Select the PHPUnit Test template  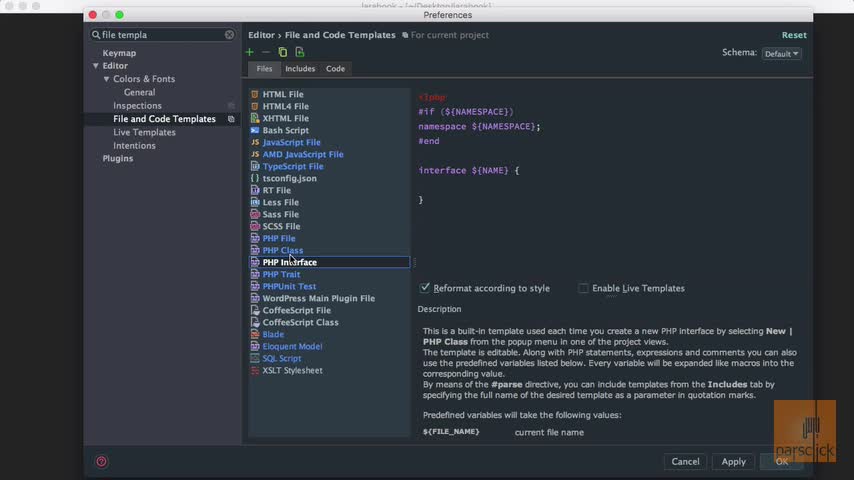click(289, 286)
